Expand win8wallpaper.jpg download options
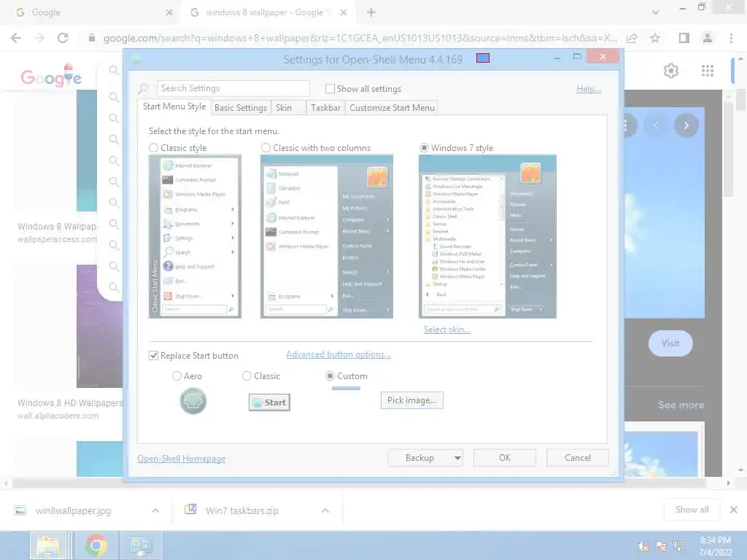The image size is (747, 560). tap(155, 510)
